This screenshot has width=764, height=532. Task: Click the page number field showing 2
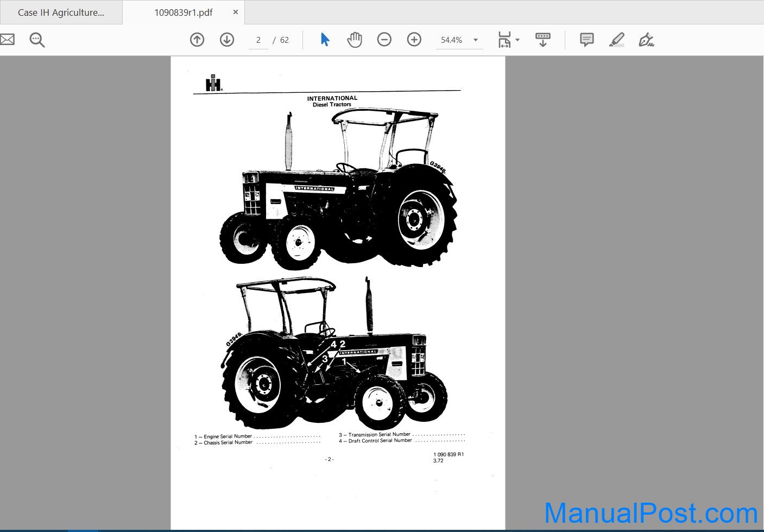coord(258,40)
